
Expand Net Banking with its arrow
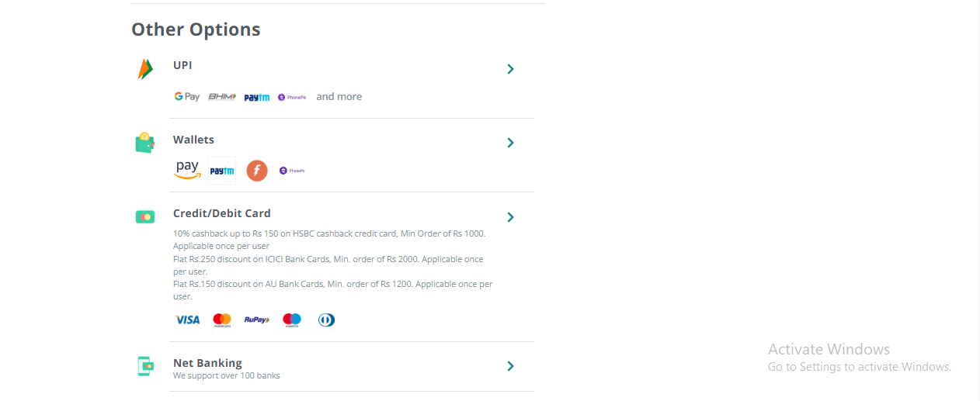coord(510,366)
